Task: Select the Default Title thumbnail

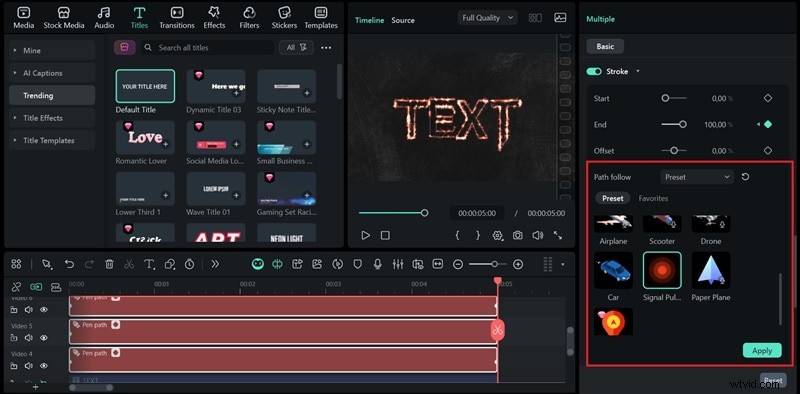Action: (x=145, y=86)
